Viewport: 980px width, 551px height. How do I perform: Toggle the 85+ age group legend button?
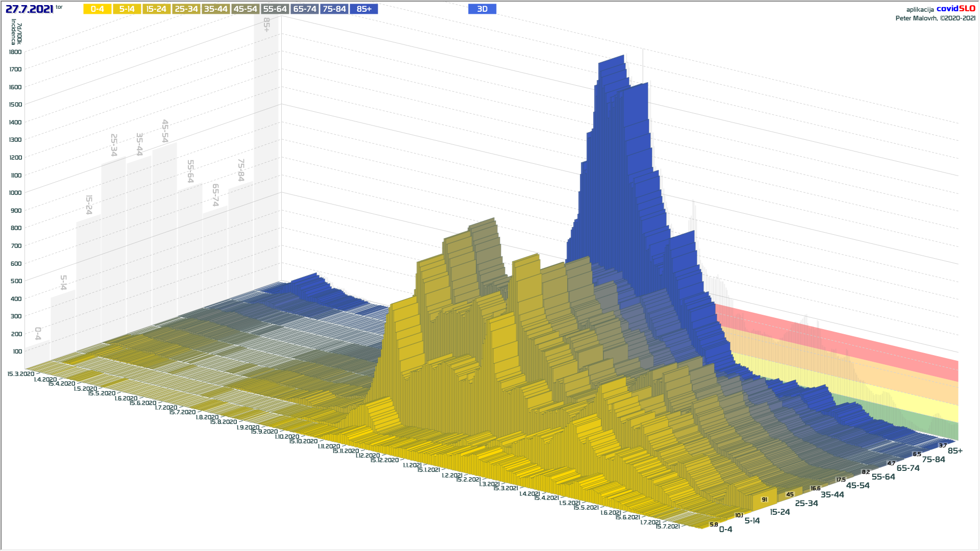(x=364, y=9)
